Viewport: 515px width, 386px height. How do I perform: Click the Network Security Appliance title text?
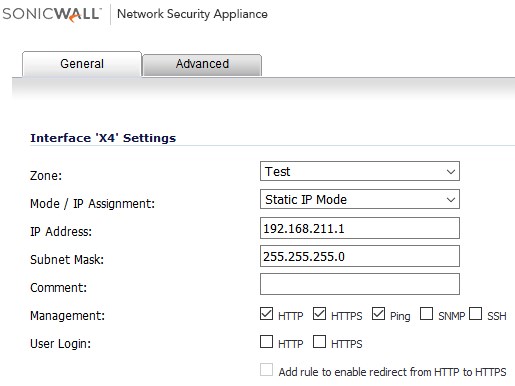[x=192, y=14]
